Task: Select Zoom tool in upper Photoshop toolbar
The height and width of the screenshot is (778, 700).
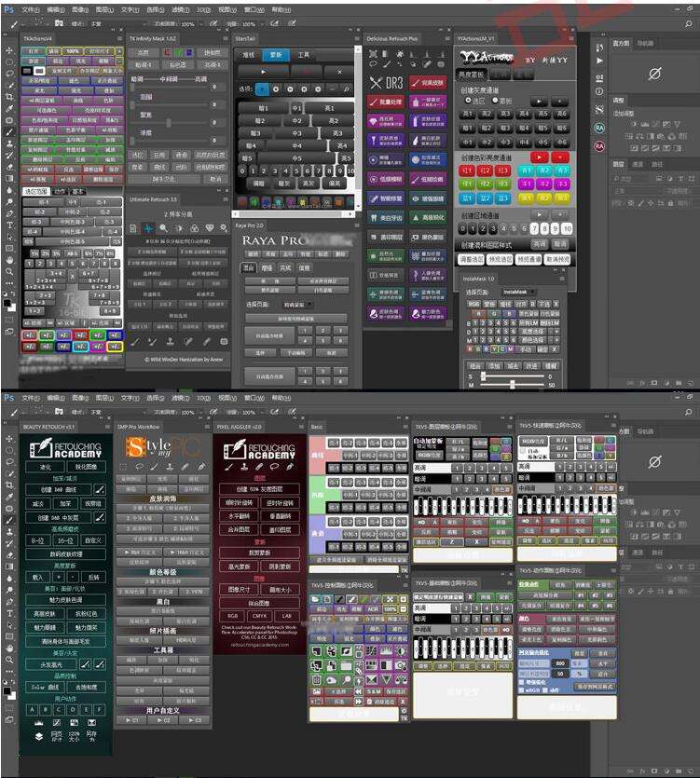Action: [x=9, y=271]
